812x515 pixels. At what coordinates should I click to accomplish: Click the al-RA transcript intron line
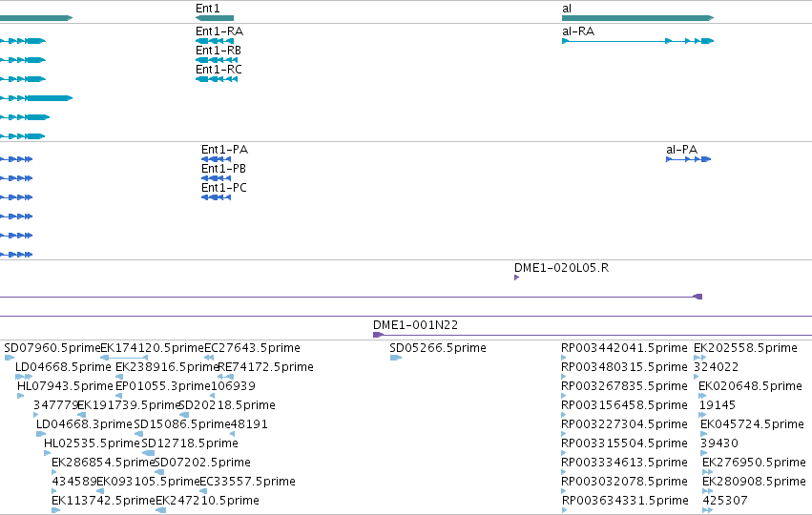616,41
